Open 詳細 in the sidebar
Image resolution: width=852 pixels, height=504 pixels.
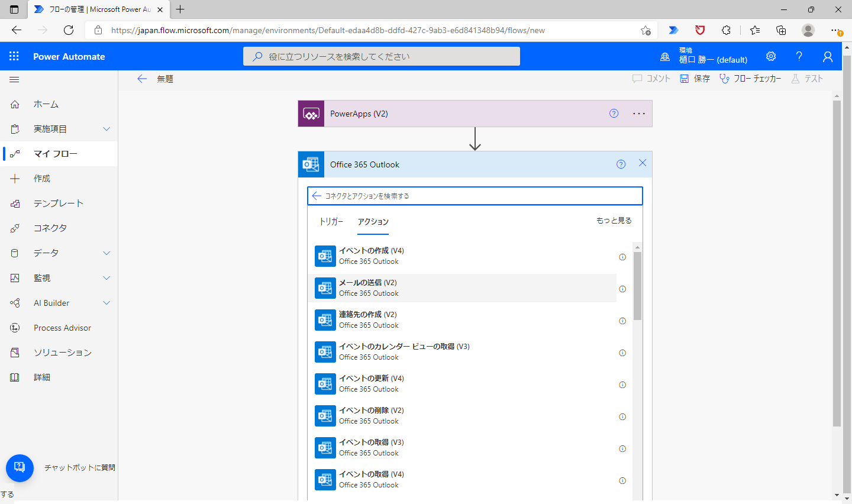[59, 377]
